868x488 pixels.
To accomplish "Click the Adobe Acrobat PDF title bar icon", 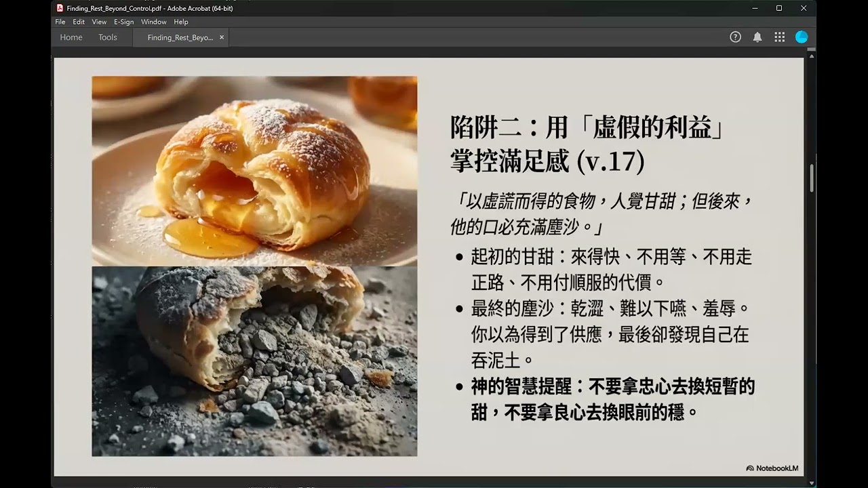I will (x=60, y=8).
